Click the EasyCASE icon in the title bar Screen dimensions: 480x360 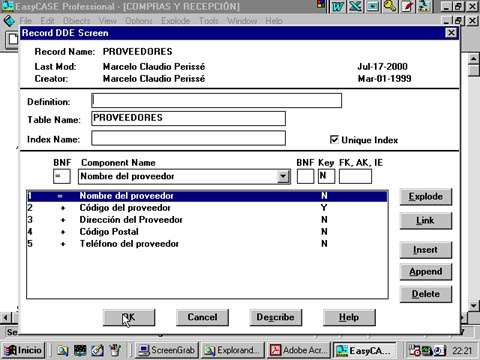click(7, 6)
